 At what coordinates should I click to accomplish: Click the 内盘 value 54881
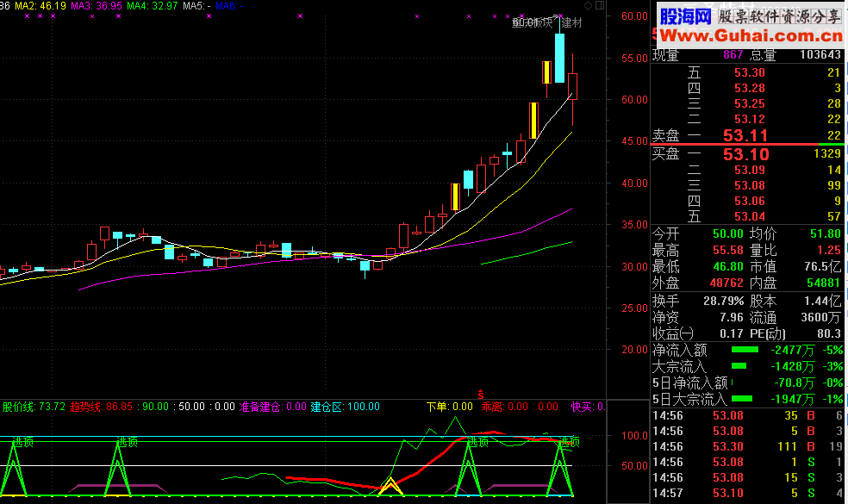tap(824, 283)
